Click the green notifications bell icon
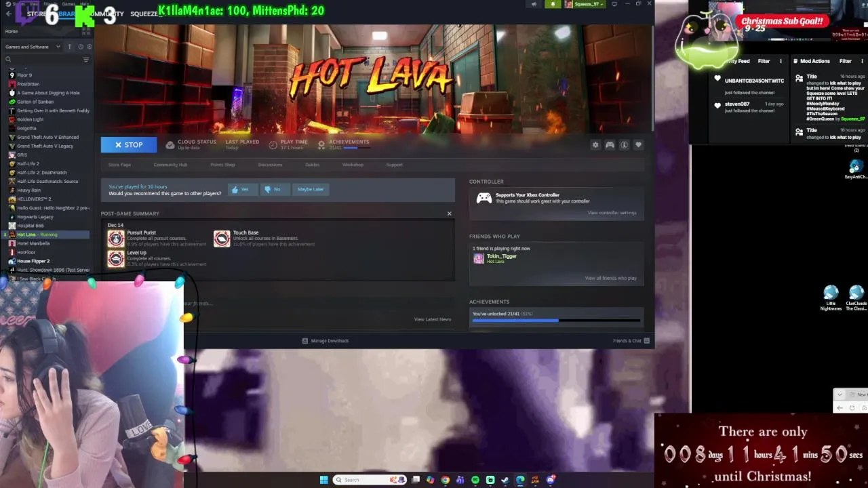Screen dimensions: 868x488 pyautogui.click(x=553, y=4)
